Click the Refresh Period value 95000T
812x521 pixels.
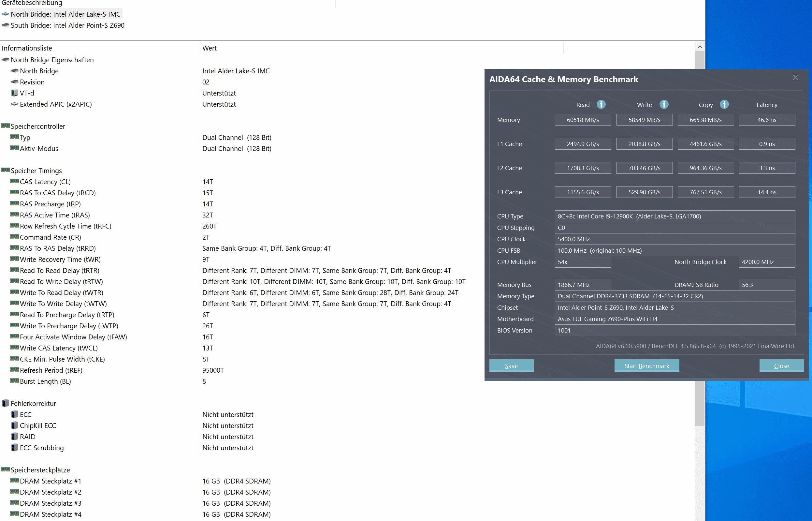pos(213,370)
